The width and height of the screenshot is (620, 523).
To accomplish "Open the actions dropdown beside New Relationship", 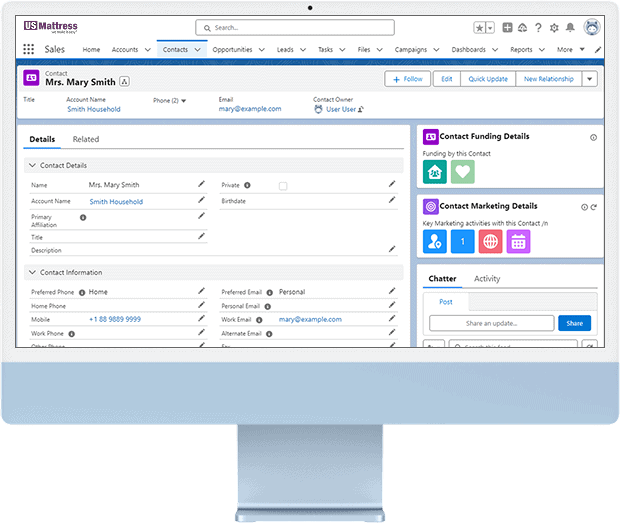I will [589, 79].
